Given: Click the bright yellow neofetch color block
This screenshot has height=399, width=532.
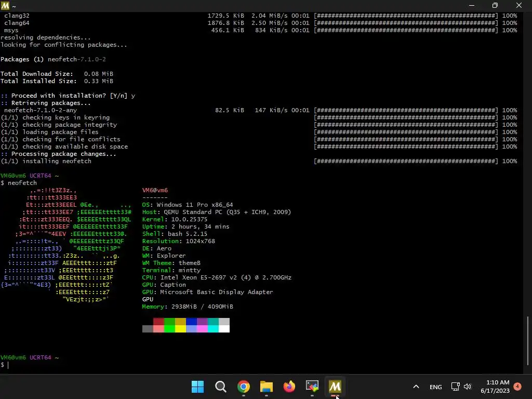Looking at the screenshot, I should pyautogui.click(x=180, y=329).
